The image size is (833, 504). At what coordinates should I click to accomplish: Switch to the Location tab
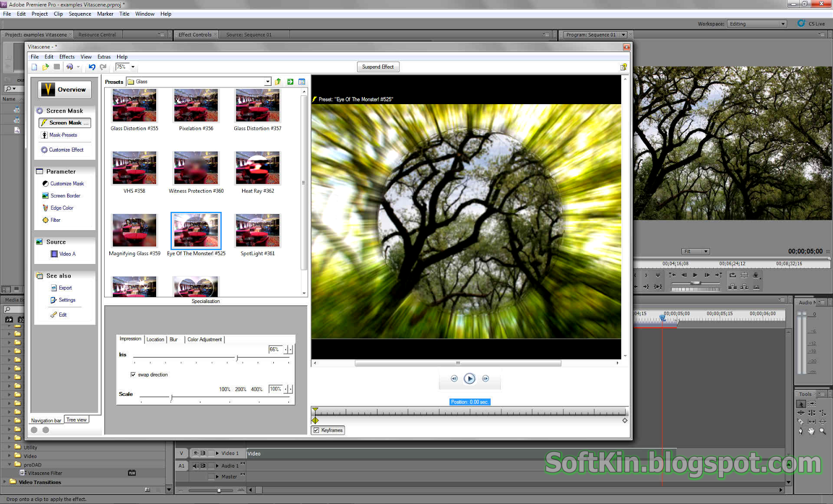(x=155, y=339)
